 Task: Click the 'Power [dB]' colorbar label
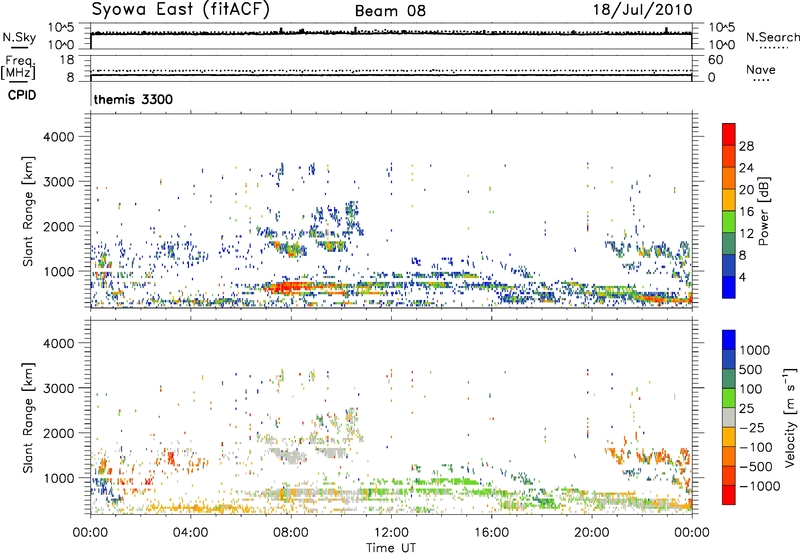coord(764,211)
